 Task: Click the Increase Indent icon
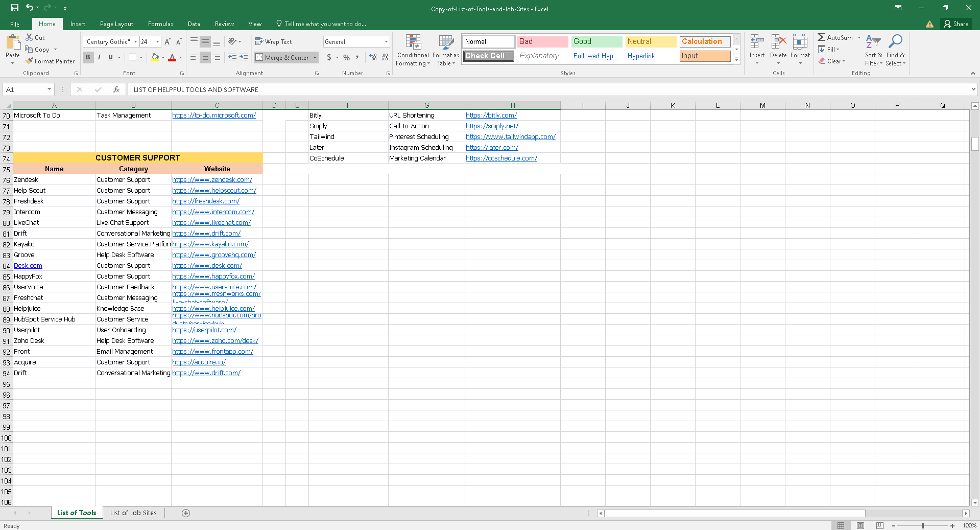tap(244, 57)
